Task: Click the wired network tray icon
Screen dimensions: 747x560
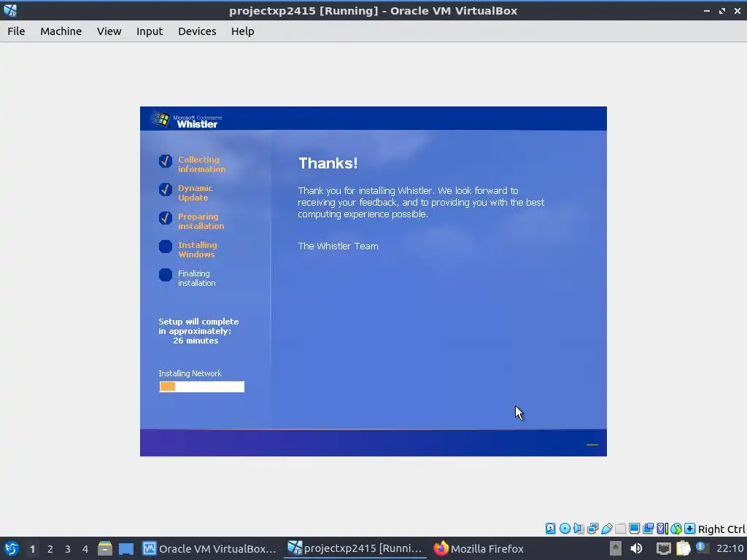Action: point(663,548)
